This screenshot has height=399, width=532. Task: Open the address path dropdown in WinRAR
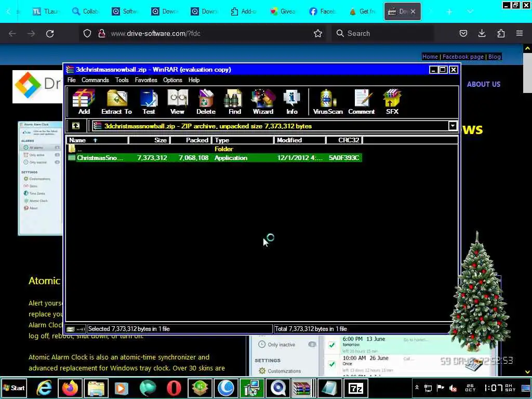pyautogui.click(x=453, y=126)
